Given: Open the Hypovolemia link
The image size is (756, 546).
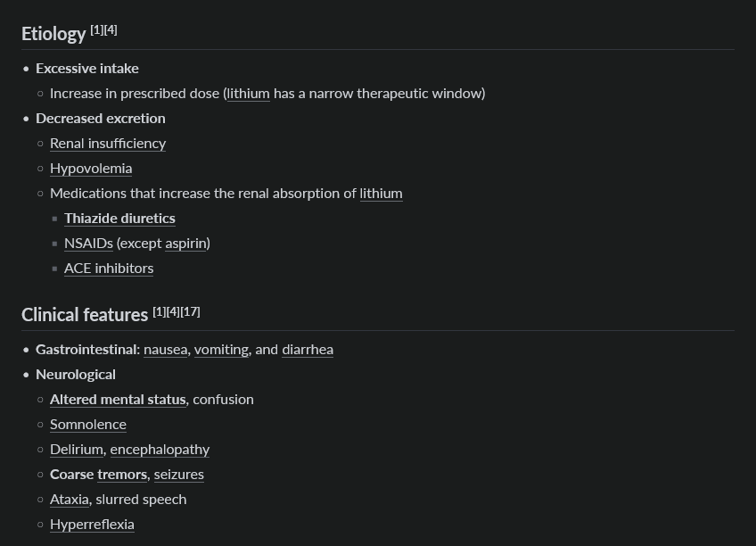Looking at the screenshot, I should 91,169.
